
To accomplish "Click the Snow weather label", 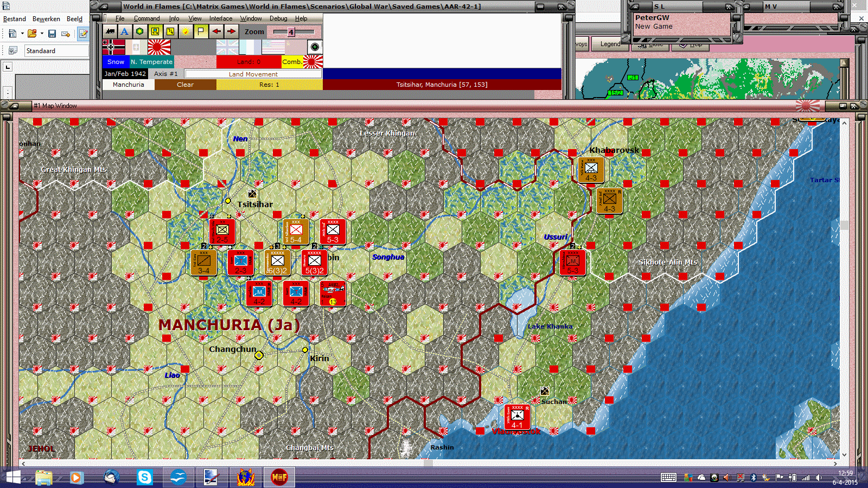I will point(116,62).
